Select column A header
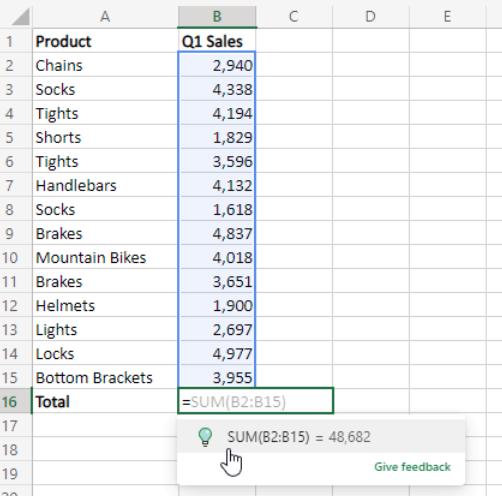 tap(105, 16)
